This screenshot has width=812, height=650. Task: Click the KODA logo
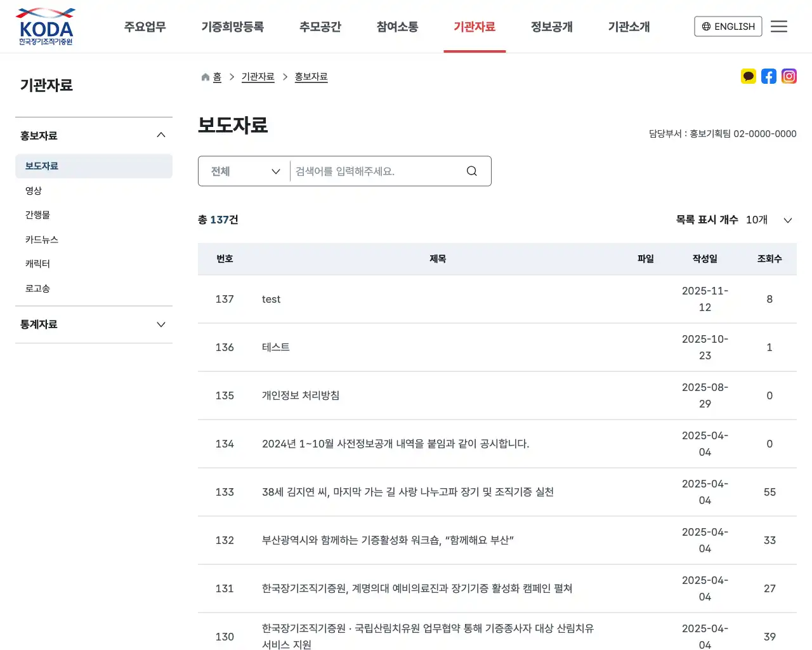point(45,27)
